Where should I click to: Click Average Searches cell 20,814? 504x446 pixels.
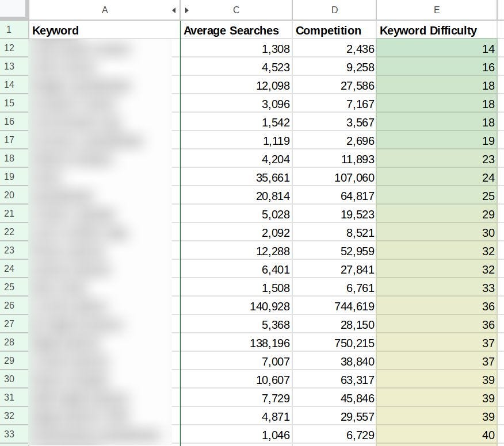[x=236, y=195]
